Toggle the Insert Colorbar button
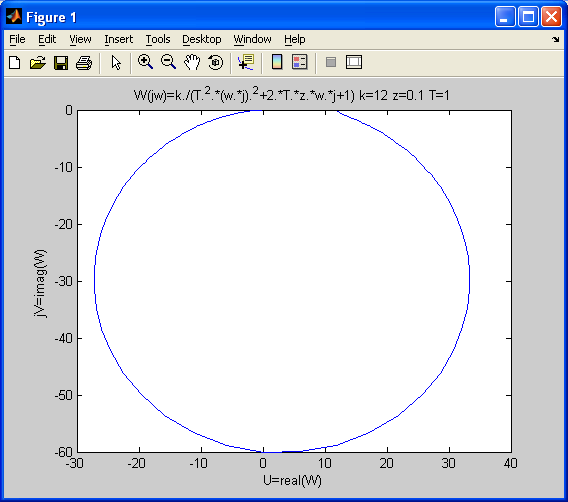This screenshot has width=568, height=502. [x=277, y=62]
